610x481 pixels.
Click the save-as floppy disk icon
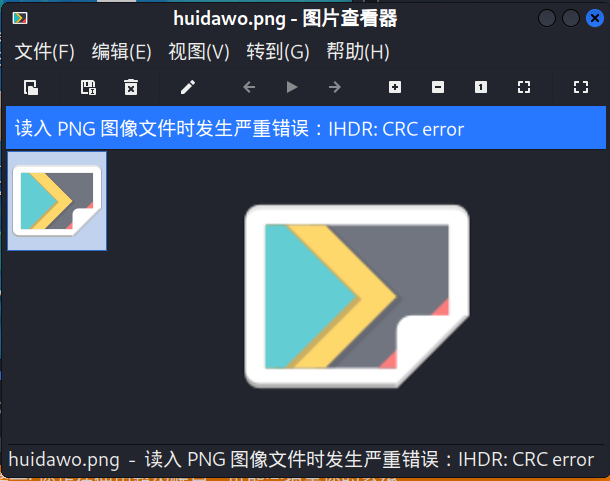pos(88,87)
